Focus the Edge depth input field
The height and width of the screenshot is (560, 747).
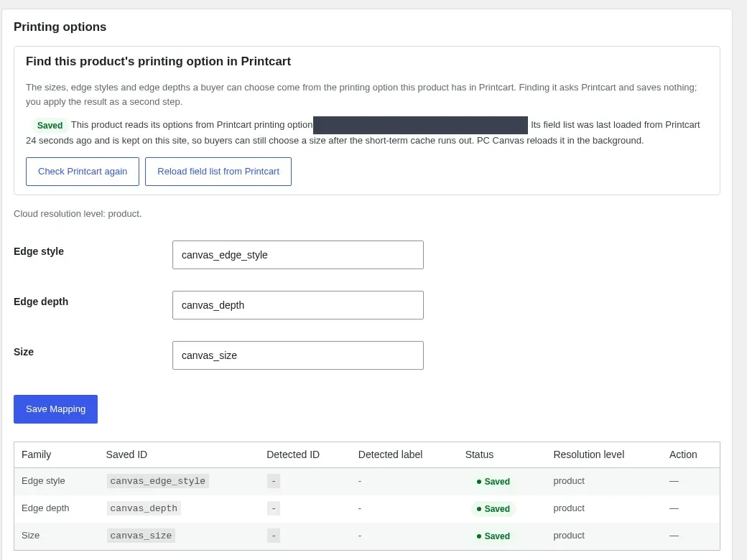(x=298, y=305)
